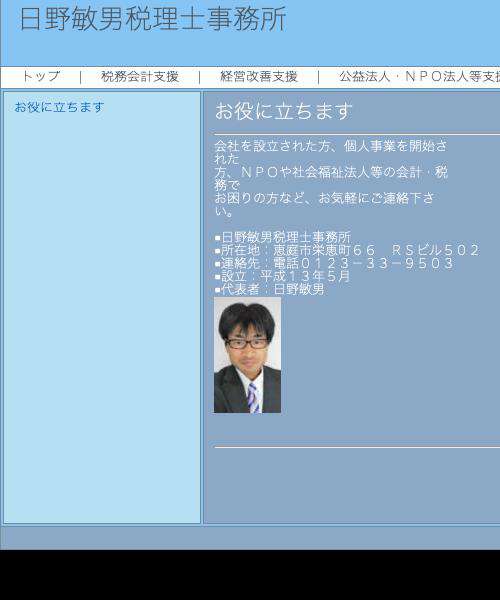The height and width of the screenshot is (600, 500).
Task: Click the grey-blue footer bar
Action: [x=250, y=538]
